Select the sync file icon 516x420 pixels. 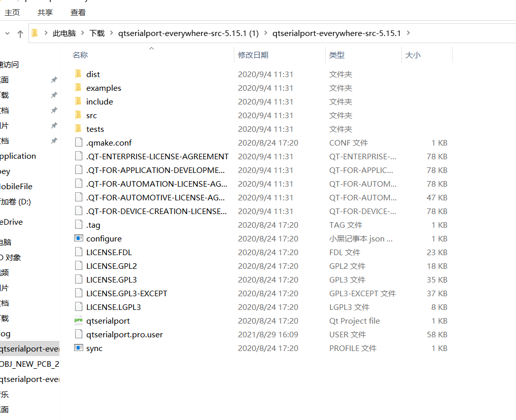[79, 347]
